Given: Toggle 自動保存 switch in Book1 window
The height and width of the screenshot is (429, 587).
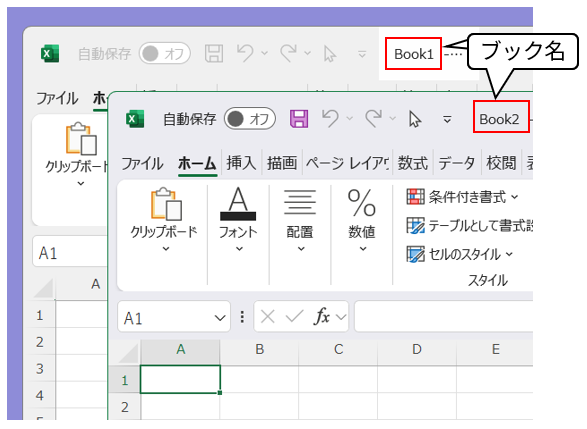Looking at the screenshot, I should point(165,54).
